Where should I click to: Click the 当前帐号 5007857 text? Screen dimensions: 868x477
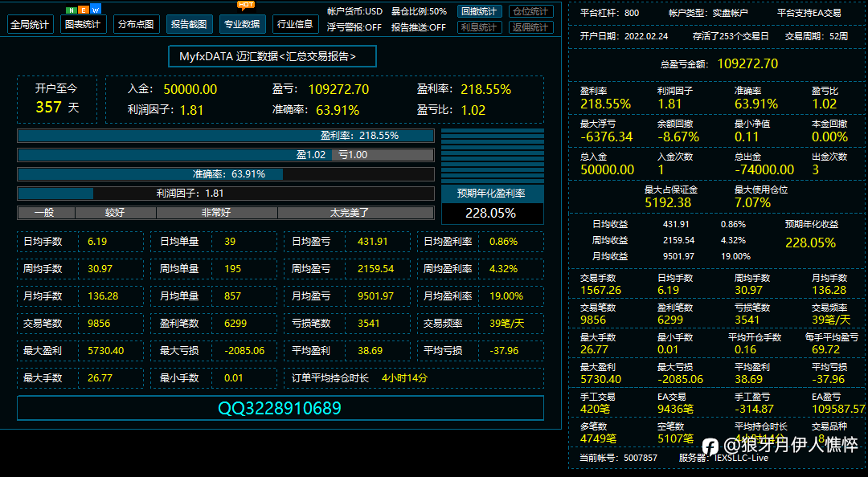coord(618,459)
